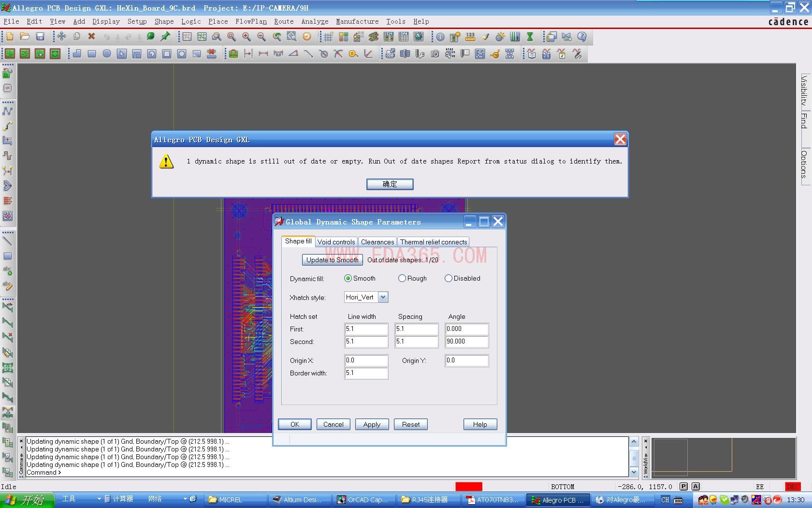This screenshot has height=508, width=812.
Task: Click the New file icon
Action: point(10,37)
